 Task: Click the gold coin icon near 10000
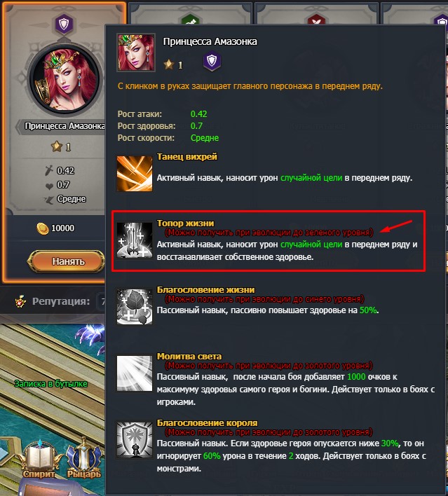(x=43, y=228)
